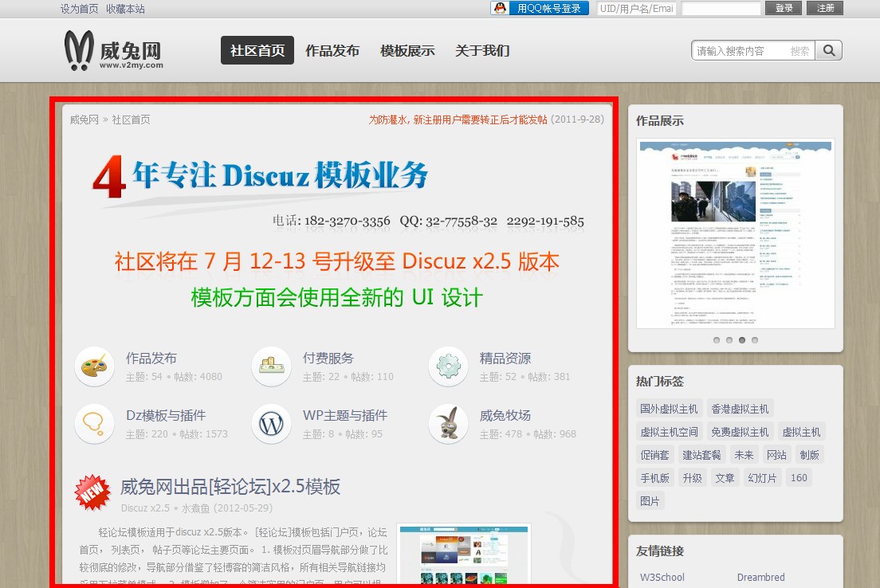This screenshot has width=880, height=588.
Task: Click 用QQ帐号登录 button
Action: tap(540, 8)
